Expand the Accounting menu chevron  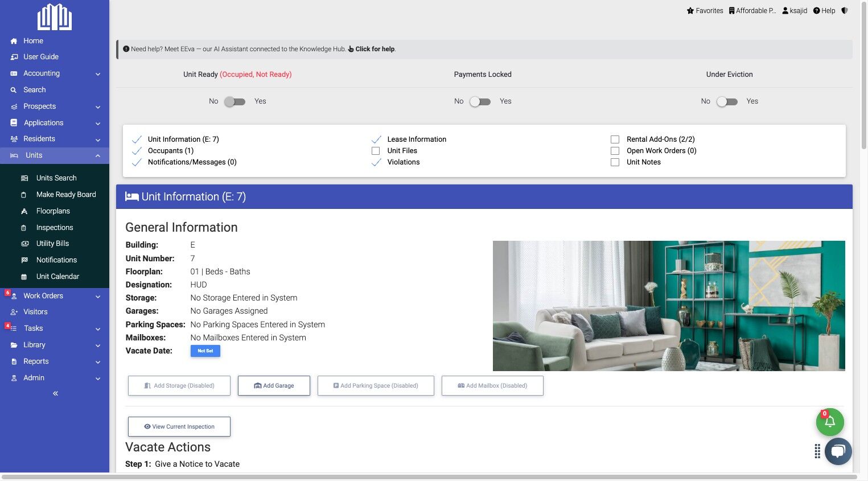click(x=98, y=74)
